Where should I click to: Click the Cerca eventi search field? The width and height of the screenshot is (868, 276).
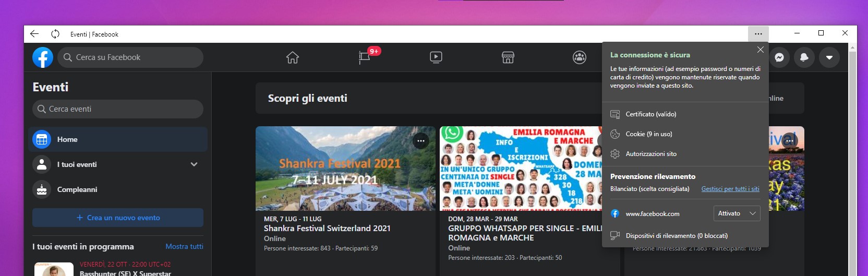(118, 109)
